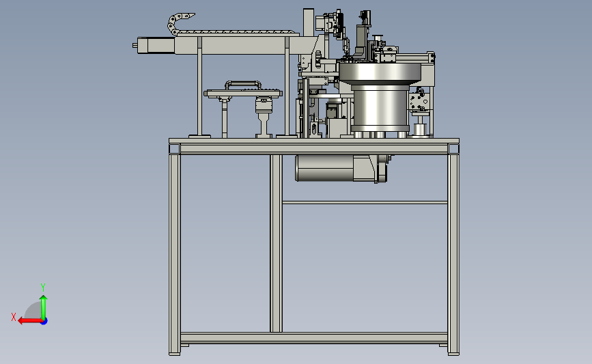Click the red X axis arrow of triad
This screenshot has width=592, height=364.
[x=29, y=321]
